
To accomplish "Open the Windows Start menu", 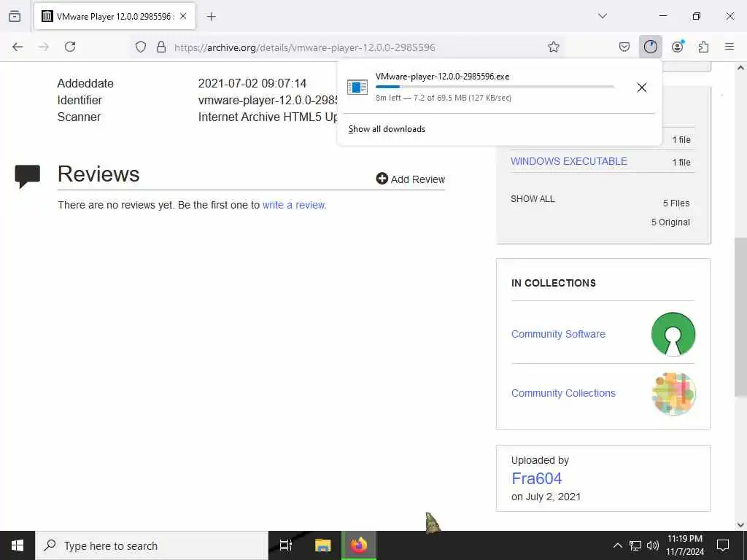I will click(x=18, y=545).
